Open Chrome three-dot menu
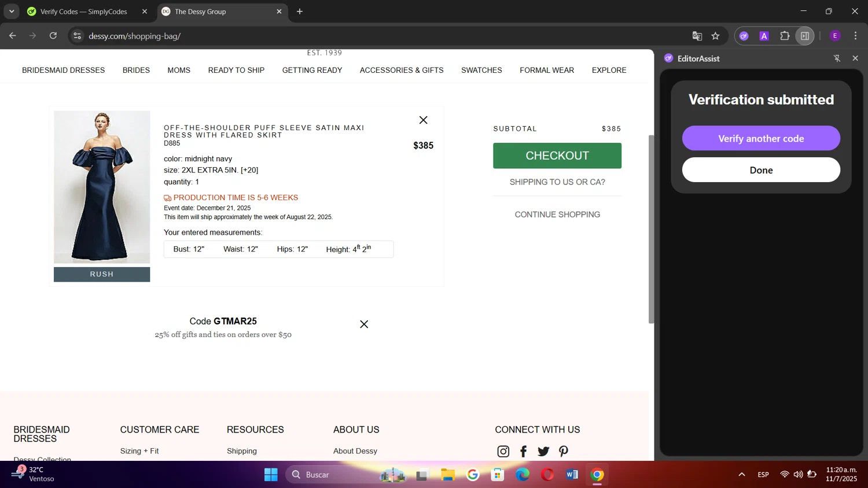Viewport: 868px width, 488px height. 855,36
